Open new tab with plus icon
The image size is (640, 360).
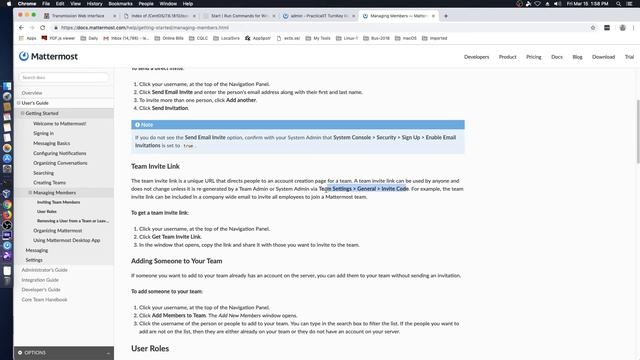446,16
